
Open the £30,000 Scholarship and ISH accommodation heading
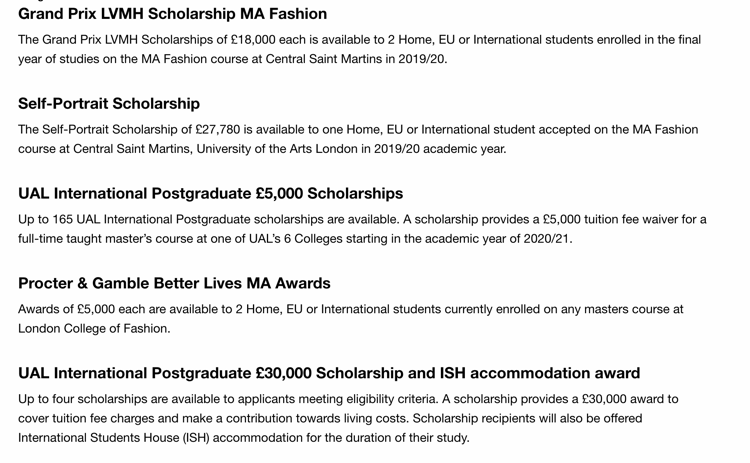[329, 373]
